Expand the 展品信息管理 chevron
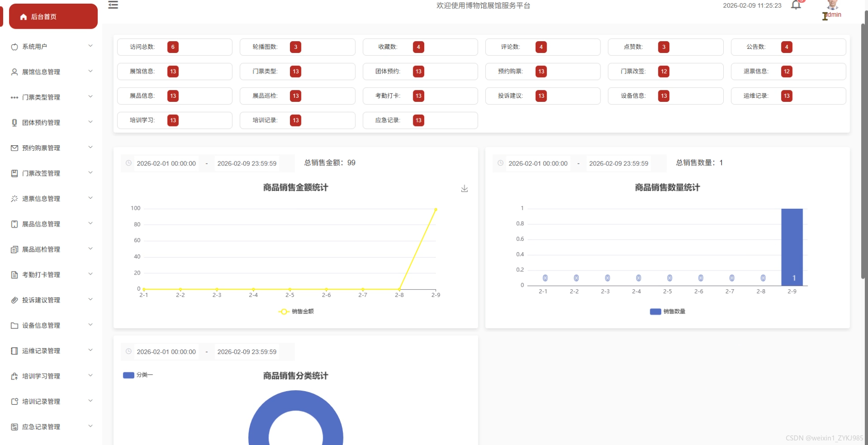The height and width of the screenshot is (445, 868). (x=90, y=223)
